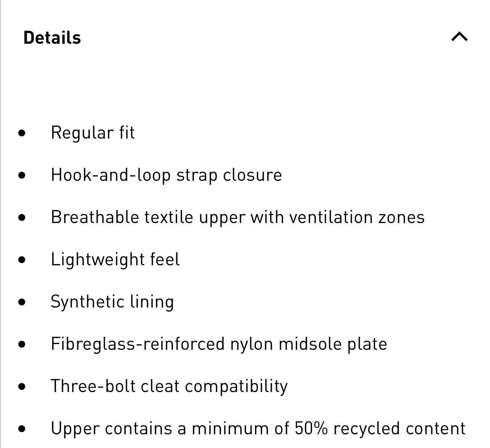This screenshot has width=490, height=448.
Task: Click bullet beside Three-bolt cleat compatibility
Action: coord(22,387)
